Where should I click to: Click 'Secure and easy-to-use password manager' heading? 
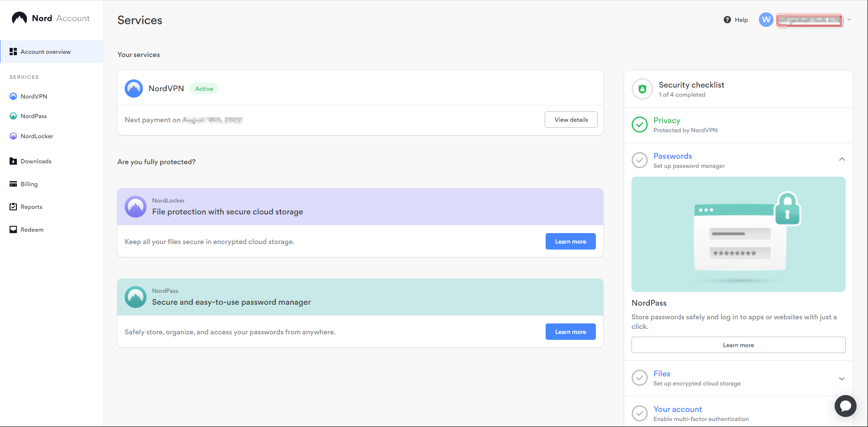pos(231,302)
